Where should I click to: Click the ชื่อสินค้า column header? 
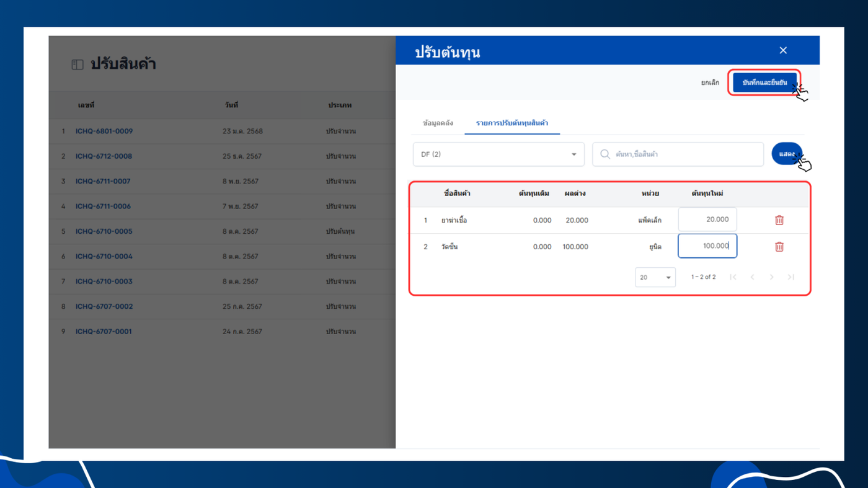click(457, 193)
